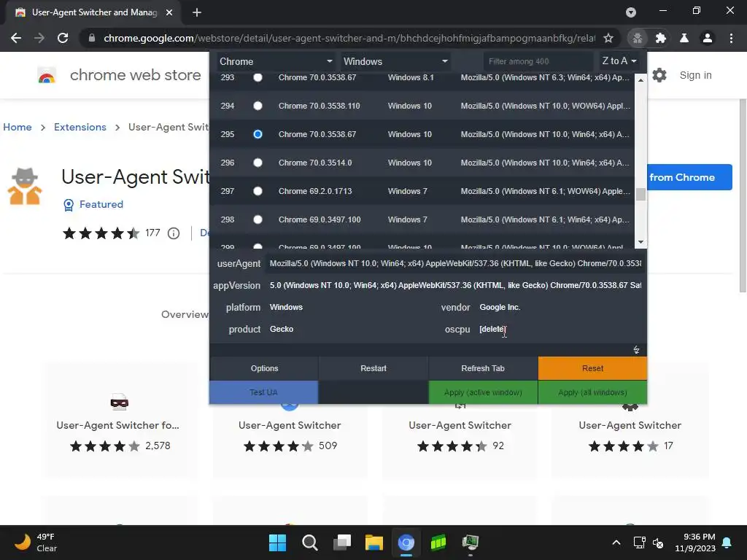Open Task View from the taskbar
This screenshot has height=560, width=747.
(341, 542)
